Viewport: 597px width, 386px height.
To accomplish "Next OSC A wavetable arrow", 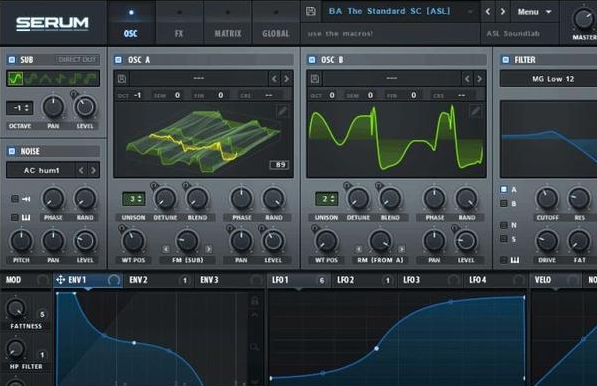I will [x=287, y=79].
